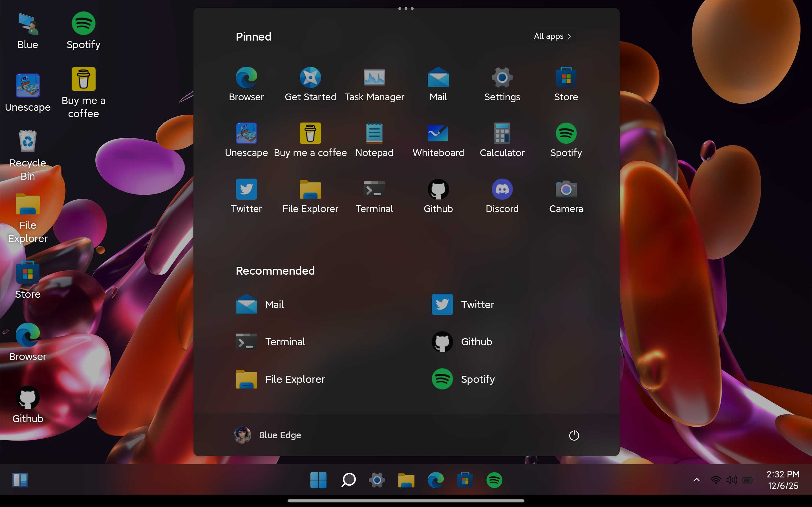Image resolution: width=812 pixels, height=507 pixels.
Task: Open the three-dot handle above Start menu
Action: pos(406,8)
